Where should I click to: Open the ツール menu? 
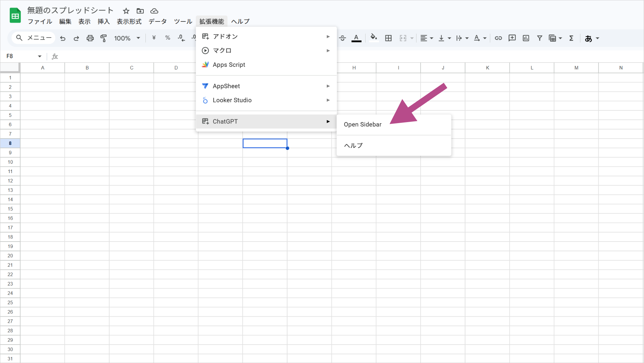click(x=183, y=21)
